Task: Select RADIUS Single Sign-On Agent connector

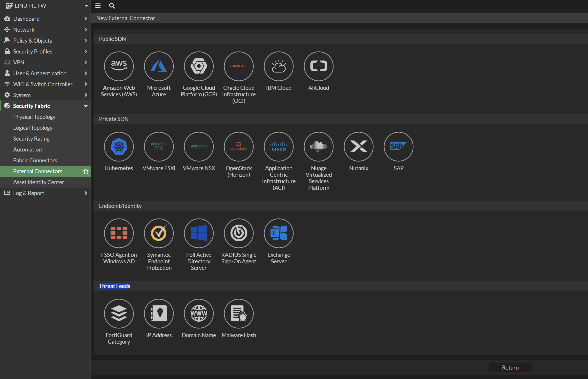Action: pyautogui.click(x=239, y=233)
